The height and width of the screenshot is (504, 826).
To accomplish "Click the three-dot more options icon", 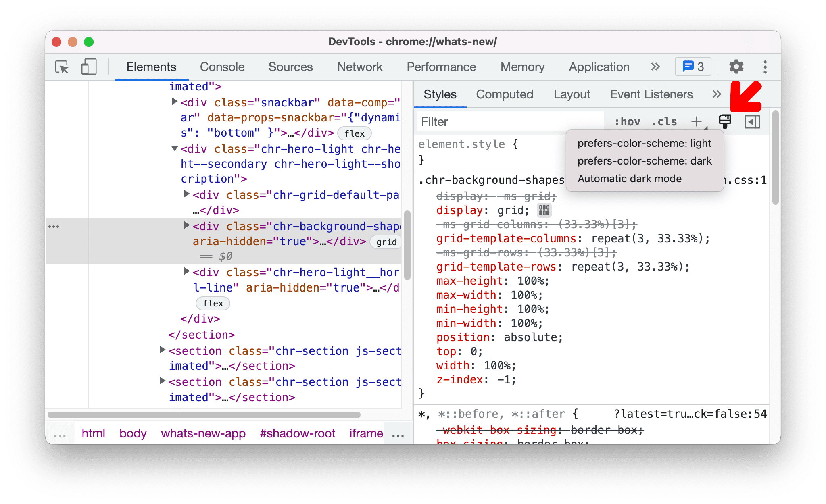I will tap(765, 66).
